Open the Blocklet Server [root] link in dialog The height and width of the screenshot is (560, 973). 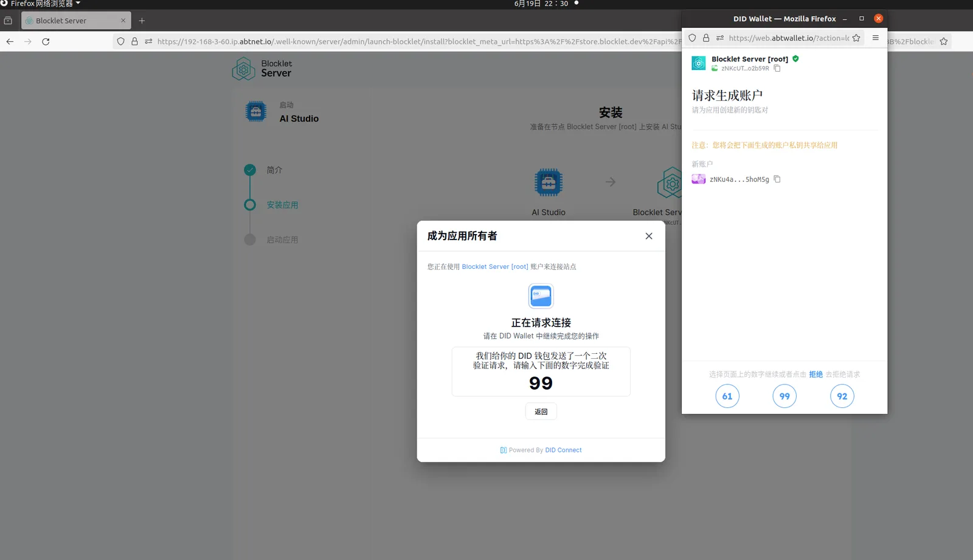pyautogui.click(x=495, y=266)
